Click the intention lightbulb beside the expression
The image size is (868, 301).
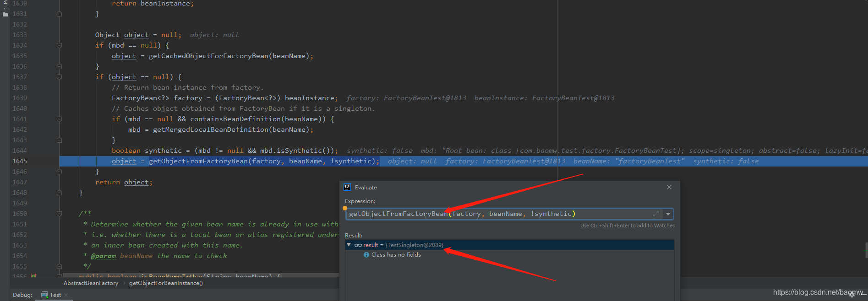(345, 209)
